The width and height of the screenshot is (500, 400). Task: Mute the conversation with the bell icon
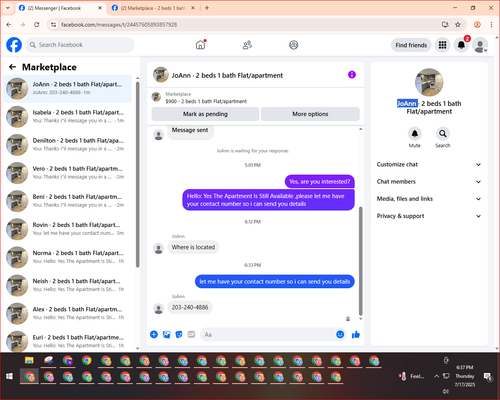pyautogui.click(x=415, y=134)
